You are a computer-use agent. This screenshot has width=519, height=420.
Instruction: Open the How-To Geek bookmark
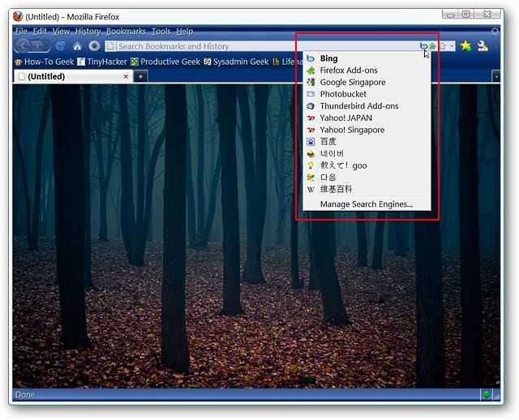pos(43,62)
